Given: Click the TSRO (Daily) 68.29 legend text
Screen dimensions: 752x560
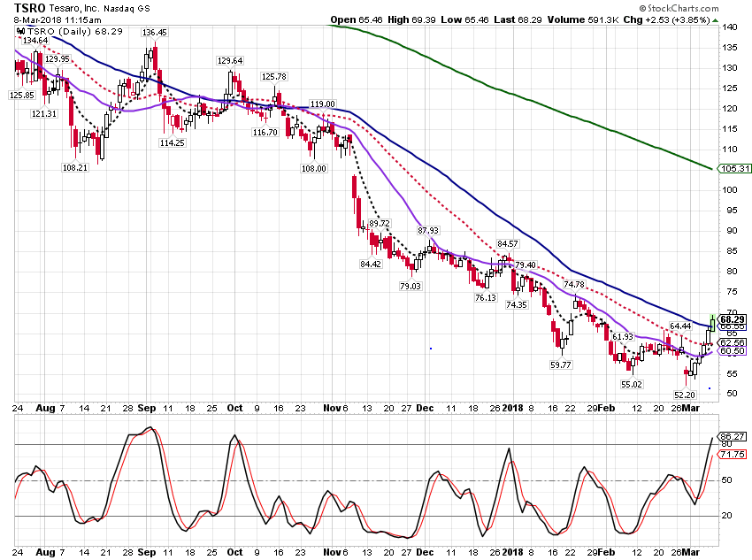Looking at the screenshot, I should coord(75,32).
